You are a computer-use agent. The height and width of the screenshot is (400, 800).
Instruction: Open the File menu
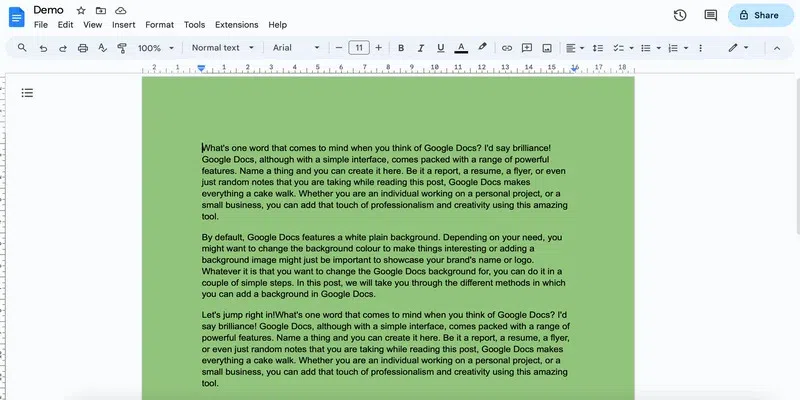pyautogui.click(x=41, y=24)
